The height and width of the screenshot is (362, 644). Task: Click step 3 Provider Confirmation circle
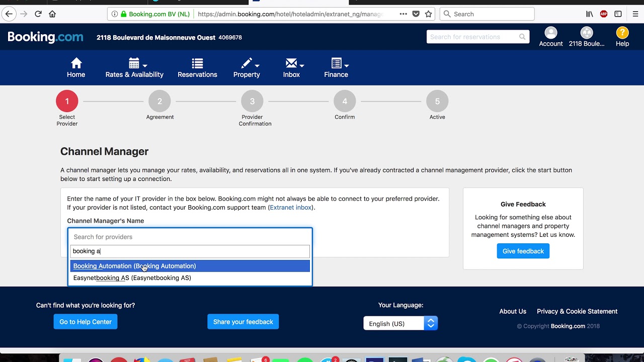click(252, 101)
